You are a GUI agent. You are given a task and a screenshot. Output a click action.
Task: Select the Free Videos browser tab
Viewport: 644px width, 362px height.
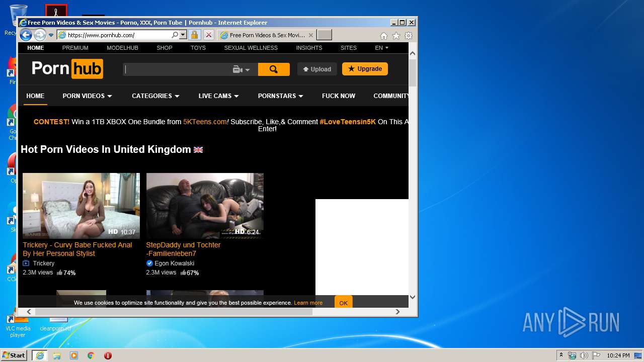point(267,35)
